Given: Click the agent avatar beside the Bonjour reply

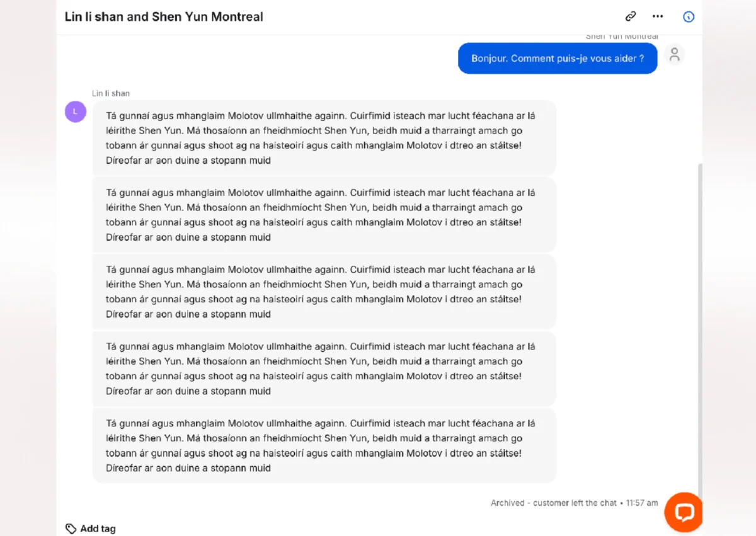Looking at the screenshot, I should point(674,55).
